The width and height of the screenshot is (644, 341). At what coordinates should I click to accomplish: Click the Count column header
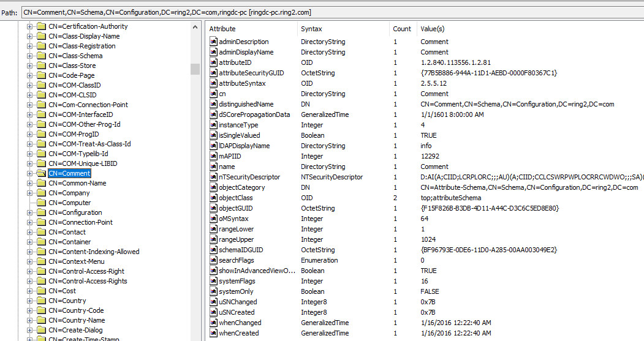click(402, 29)
